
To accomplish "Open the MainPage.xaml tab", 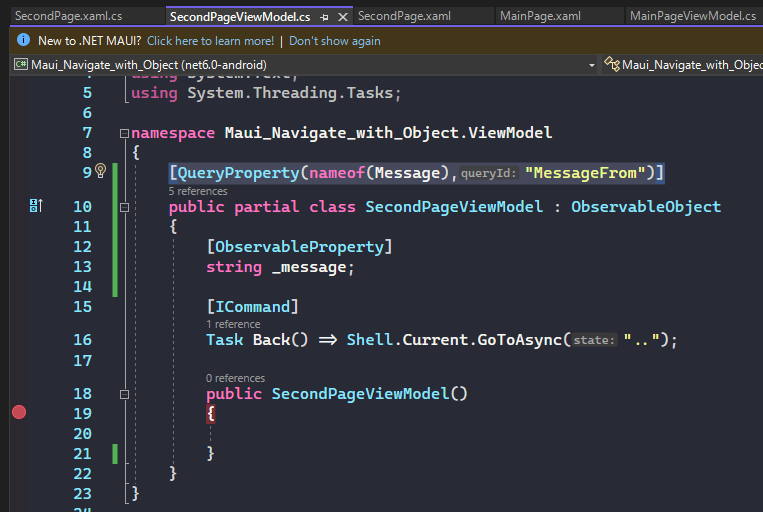I will click(540, 16).
